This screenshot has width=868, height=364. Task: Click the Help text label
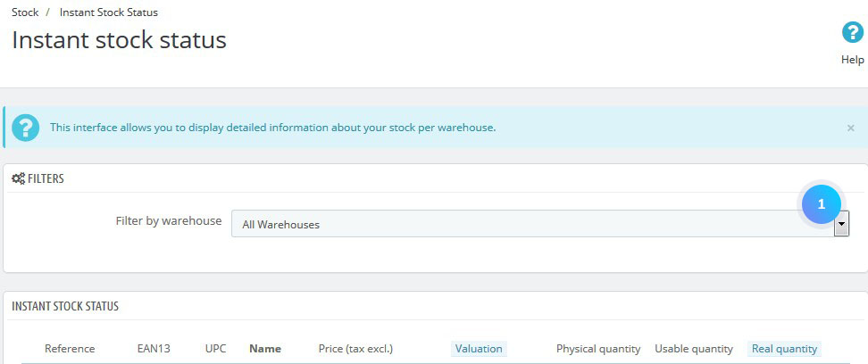click(x=853, y=60)
